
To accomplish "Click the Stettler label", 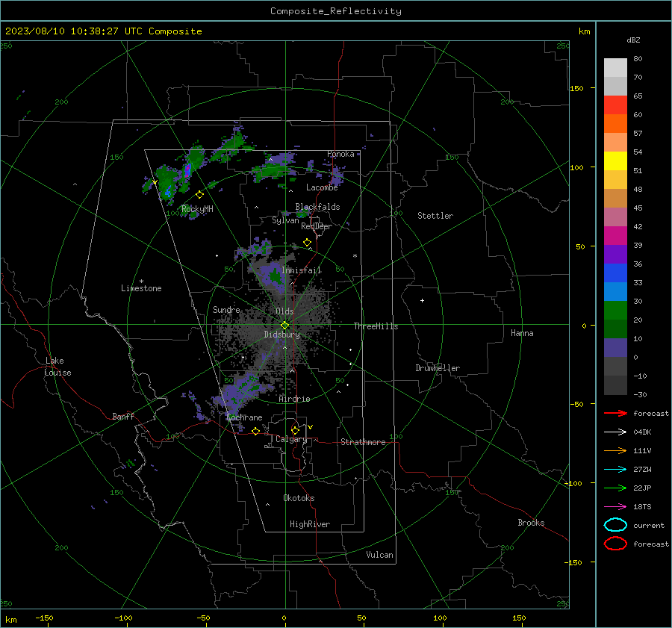I will pyautogui.click(x=435, y=216).
